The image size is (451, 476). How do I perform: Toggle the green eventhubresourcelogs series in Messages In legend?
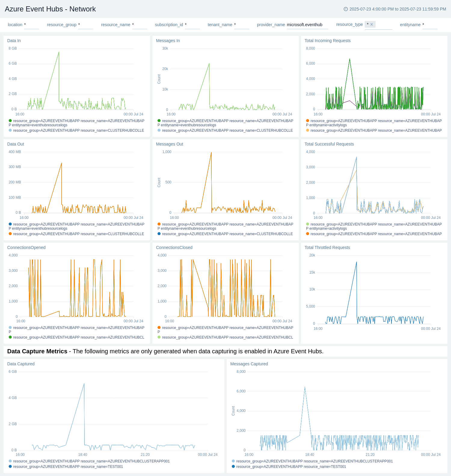click(x=226, y=123)
